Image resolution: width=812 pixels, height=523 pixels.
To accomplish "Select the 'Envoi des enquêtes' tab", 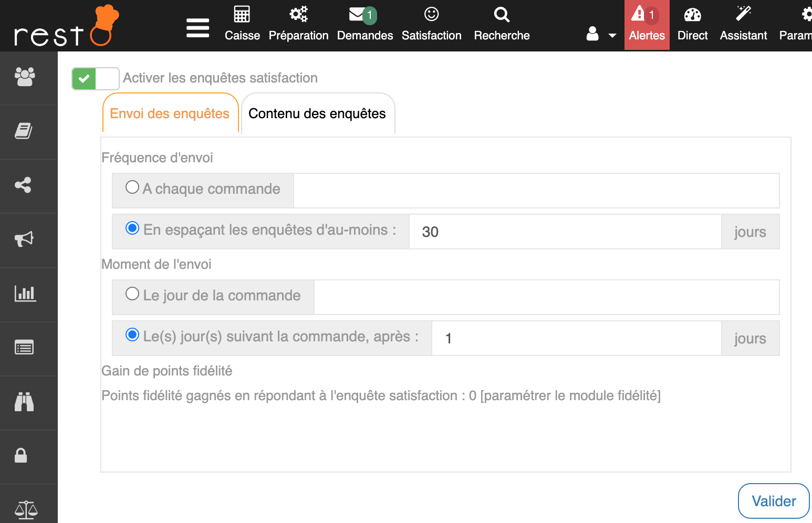I will pyautogui.click(x=170, y=114).
